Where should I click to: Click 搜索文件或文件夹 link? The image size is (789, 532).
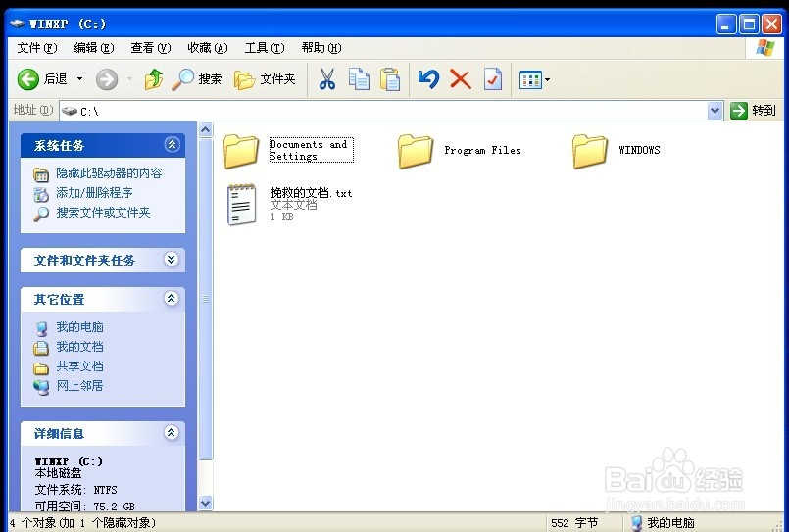click(x=103, y=213)
